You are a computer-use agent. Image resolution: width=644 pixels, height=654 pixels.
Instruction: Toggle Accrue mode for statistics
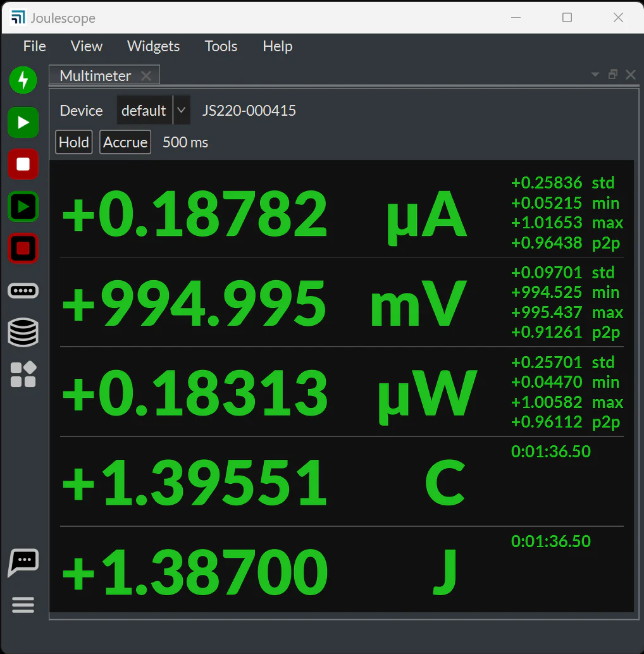125,142
